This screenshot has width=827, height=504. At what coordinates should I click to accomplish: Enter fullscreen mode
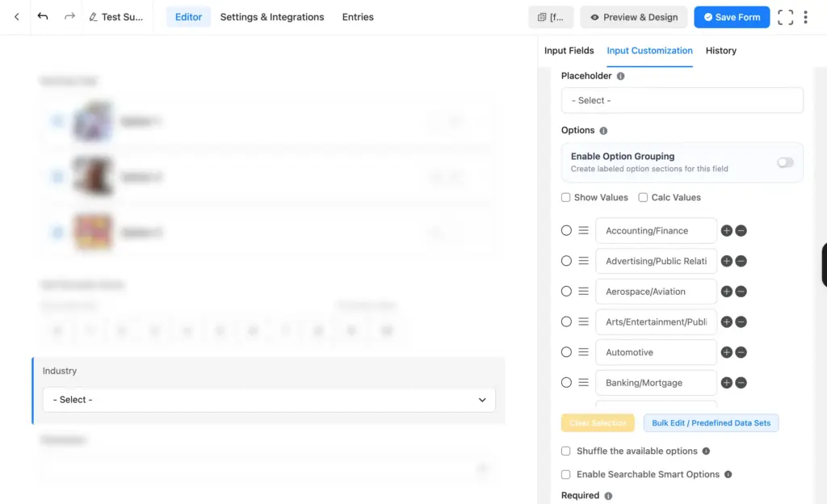tap(785, 17)
